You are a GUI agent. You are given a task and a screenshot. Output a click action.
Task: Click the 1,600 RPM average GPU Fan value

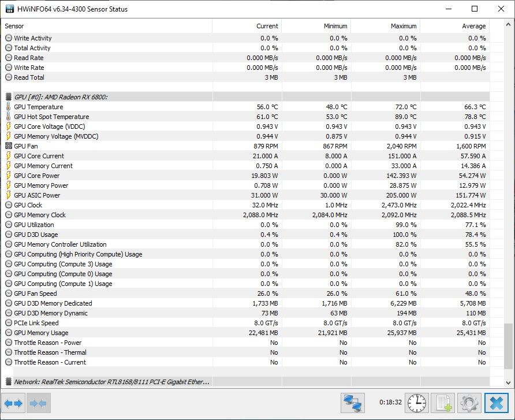471,146
